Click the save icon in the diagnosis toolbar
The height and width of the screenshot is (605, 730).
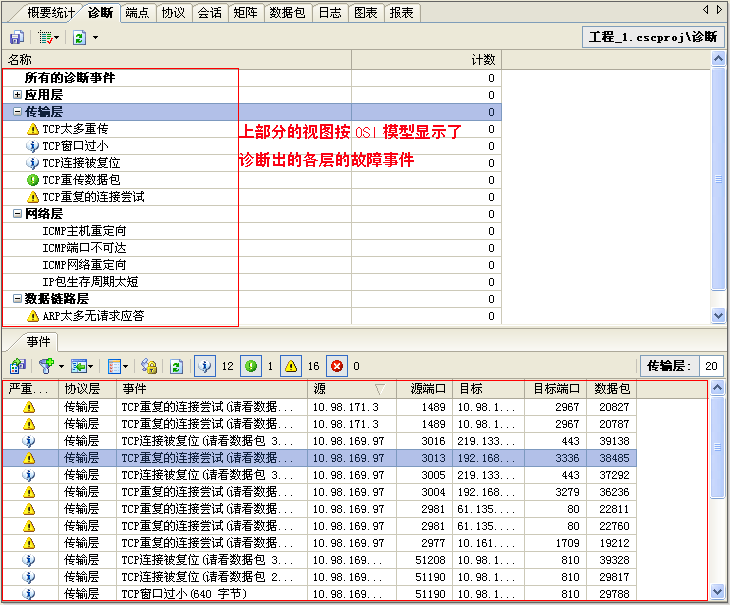click(17, 38)
